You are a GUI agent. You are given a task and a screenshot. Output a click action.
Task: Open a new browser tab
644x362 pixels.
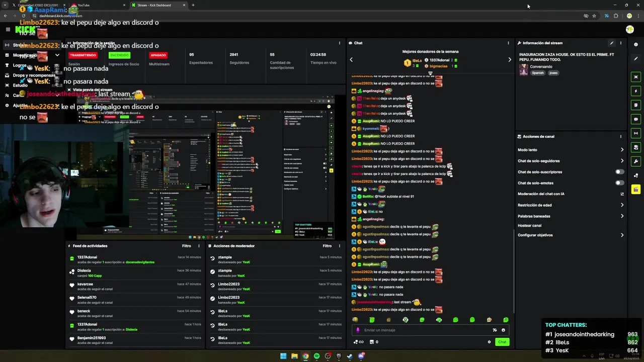tap(193, 5)
